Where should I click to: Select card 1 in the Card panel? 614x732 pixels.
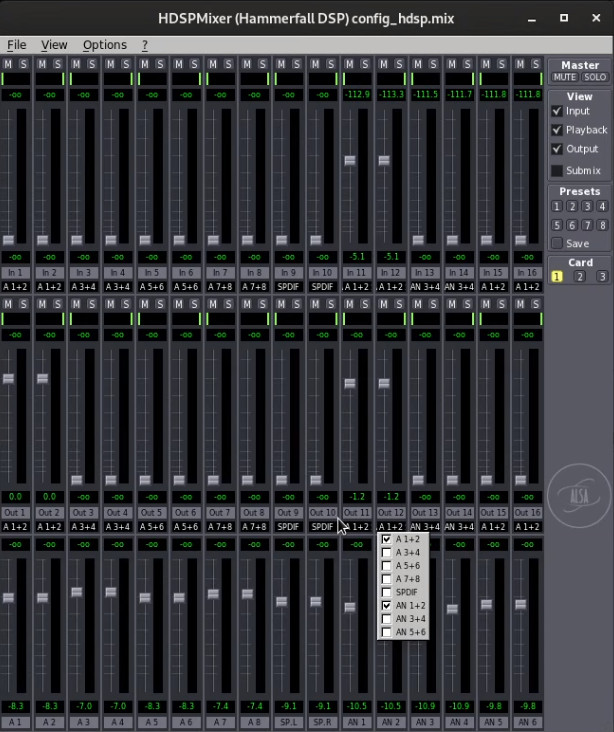coord(557,276)
